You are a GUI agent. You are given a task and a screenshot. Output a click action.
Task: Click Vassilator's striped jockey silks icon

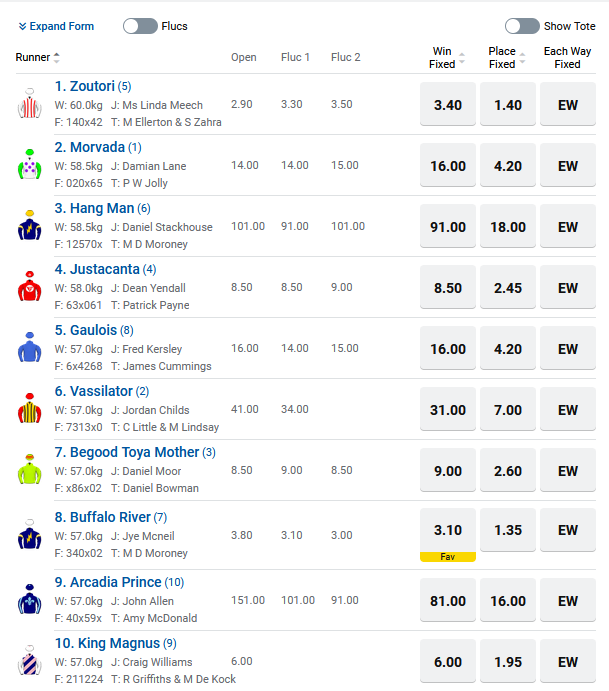[28, 409]
